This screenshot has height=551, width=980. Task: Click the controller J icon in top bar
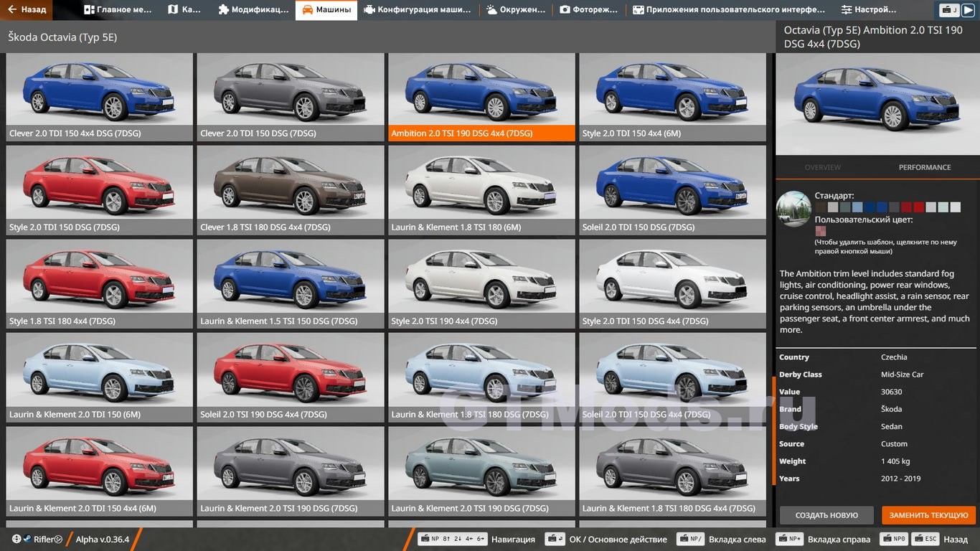(x=949, y=10)
